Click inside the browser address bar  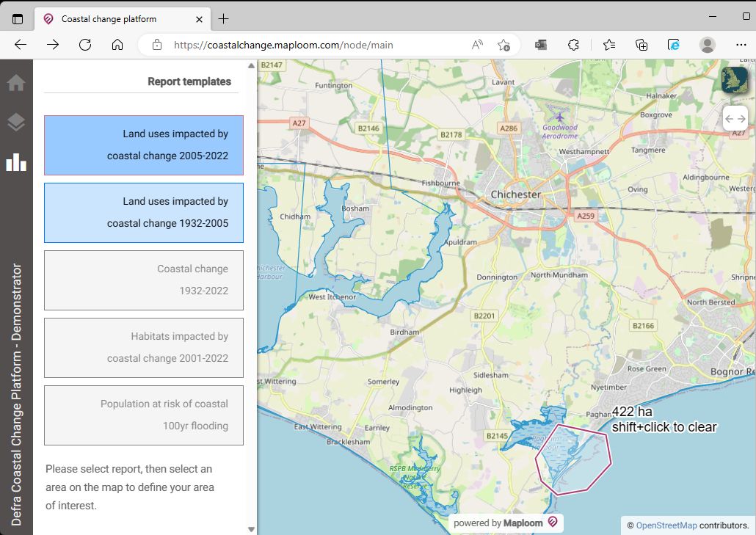[x=294, y=44]
